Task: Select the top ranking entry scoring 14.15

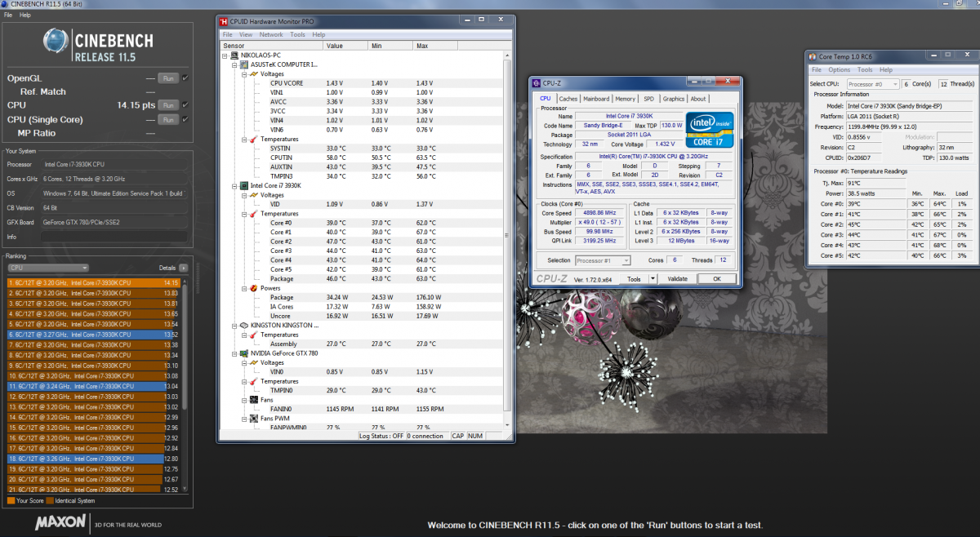Action: point(93,282)
